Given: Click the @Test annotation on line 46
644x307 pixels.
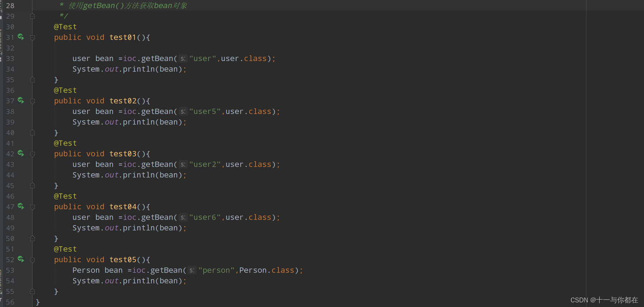Looking at the screenshot, I should click(65, 196).
